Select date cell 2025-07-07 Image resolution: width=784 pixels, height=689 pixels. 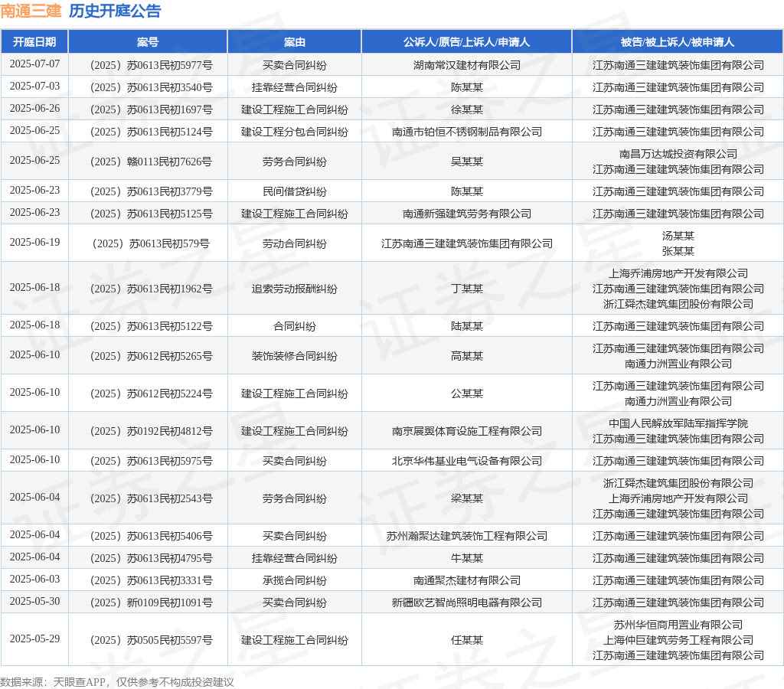[x=34, y=64]
